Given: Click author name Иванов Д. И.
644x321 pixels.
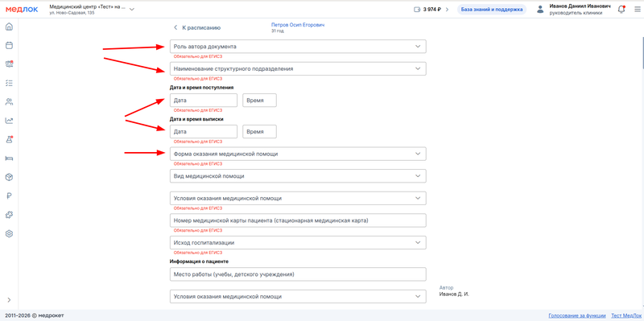Looking at the screenshot, I should pyautogui.click(x=454, y=294).
